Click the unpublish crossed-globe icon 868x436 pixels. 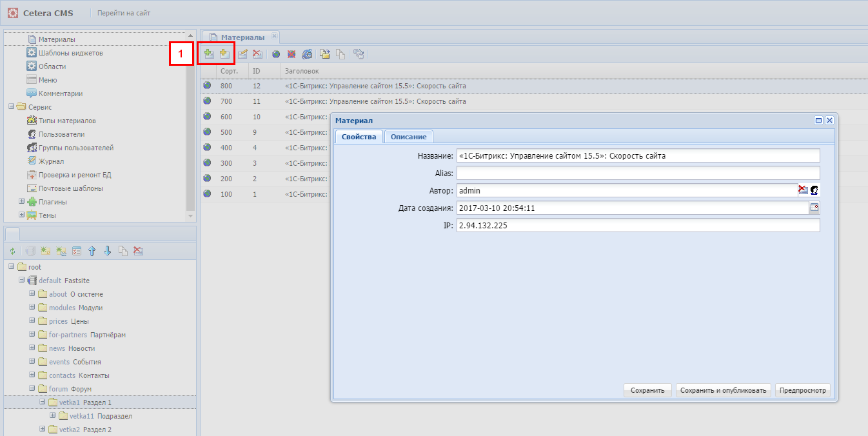pyautogui.click(x=291, y=54)
